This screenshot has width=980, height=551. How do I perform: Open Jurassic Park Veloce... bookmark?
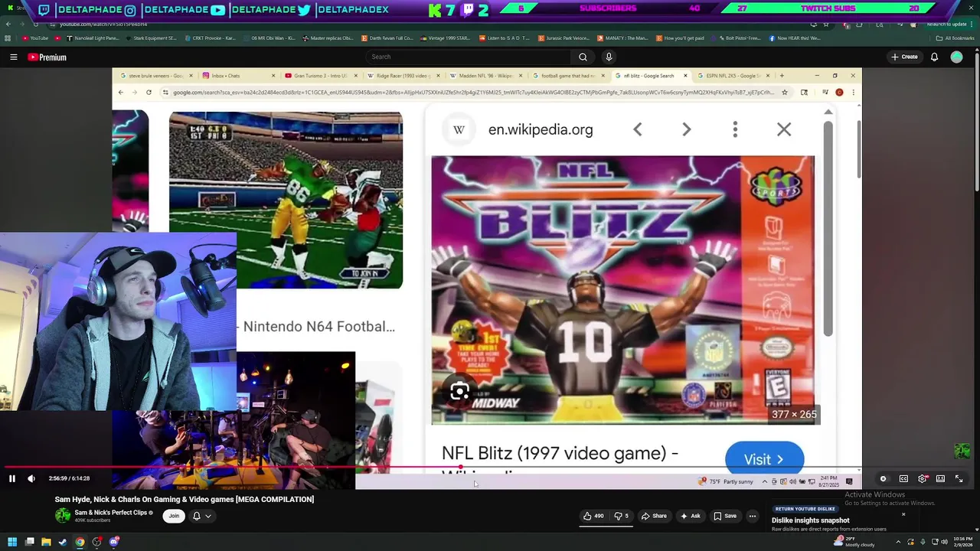click(564, 37)
